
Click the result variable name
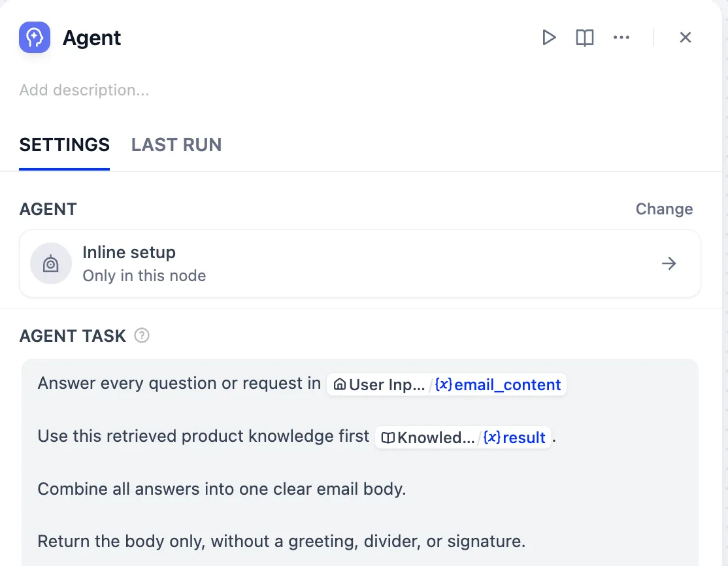tap(523, 437)
